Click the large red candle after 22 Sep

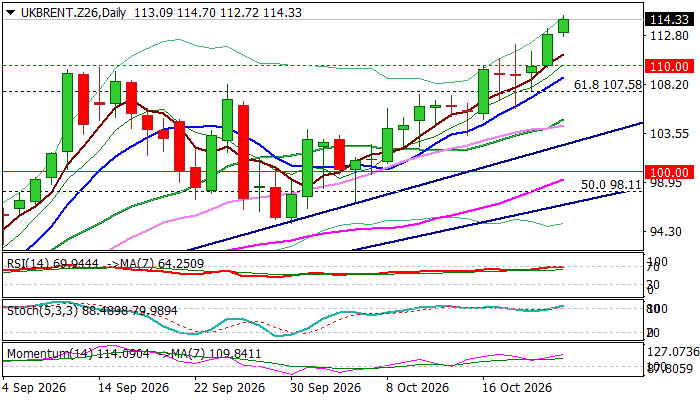[243, 152]
